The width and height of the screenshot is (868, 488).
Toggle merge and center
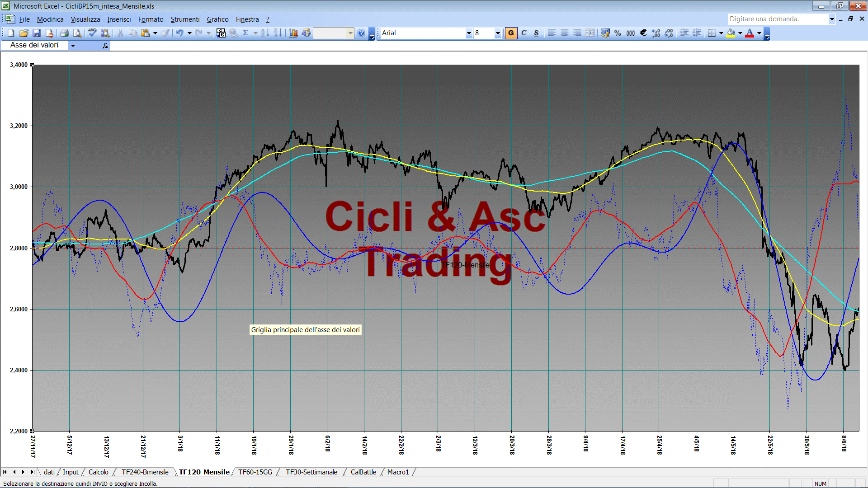[x=590, y=33]
